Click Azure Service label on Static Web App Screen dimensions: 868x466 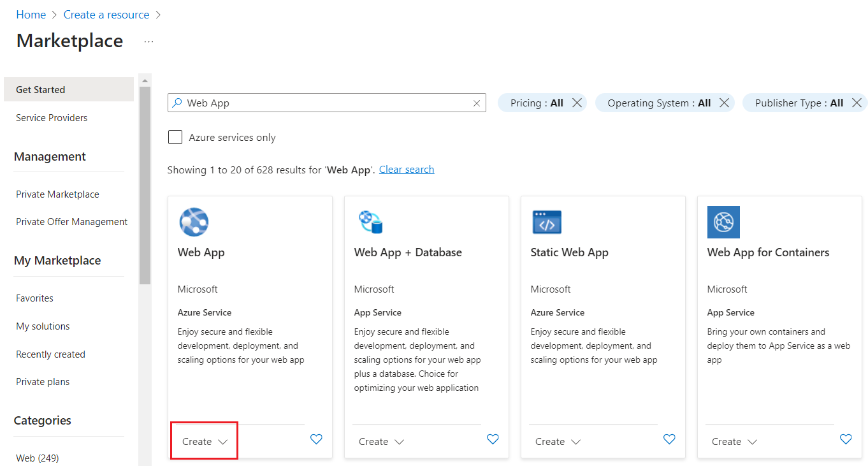point(558,312)
